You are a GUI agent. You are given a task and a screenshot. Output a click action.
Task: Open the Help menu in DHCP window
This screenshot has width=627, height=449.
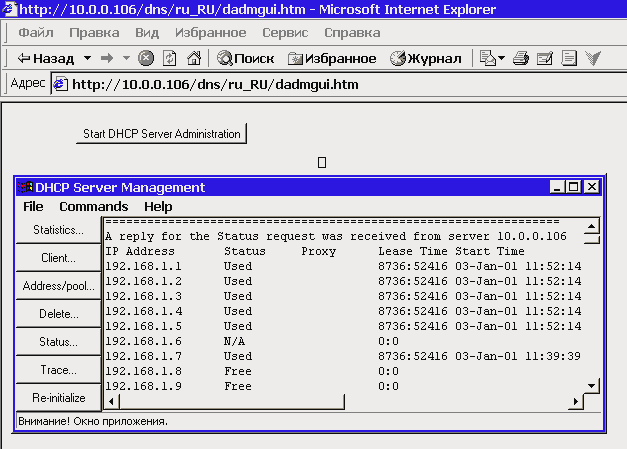click(x=158, y=206)
